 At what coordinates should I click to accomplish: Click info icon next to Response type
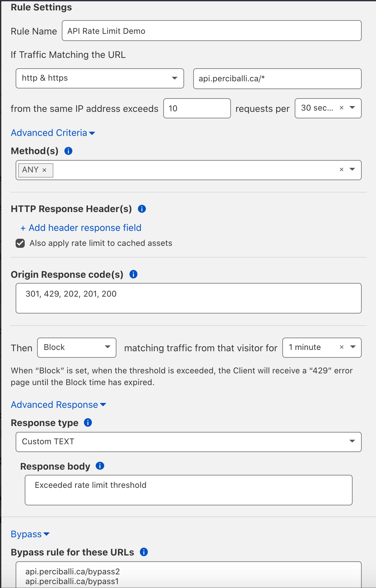[88, 422]
